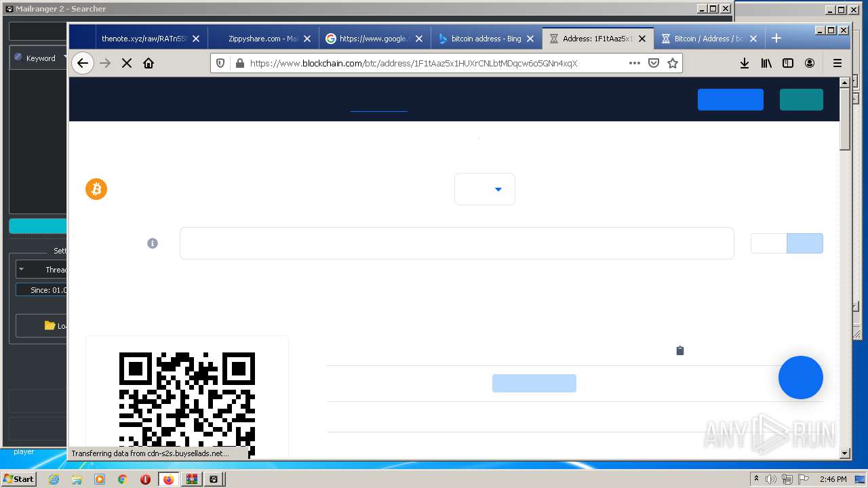Click the Since date field in Mailranger
868x488 pixels.
click(x=42, y=289)
